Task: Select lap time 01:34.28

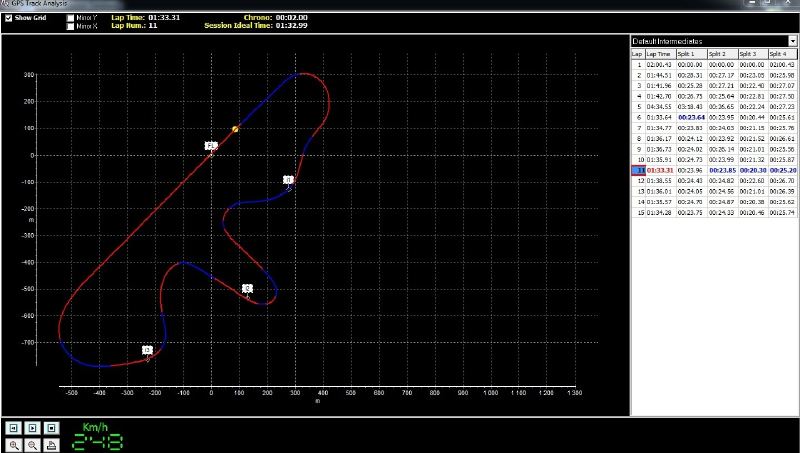Action: (x=660, y=213)
